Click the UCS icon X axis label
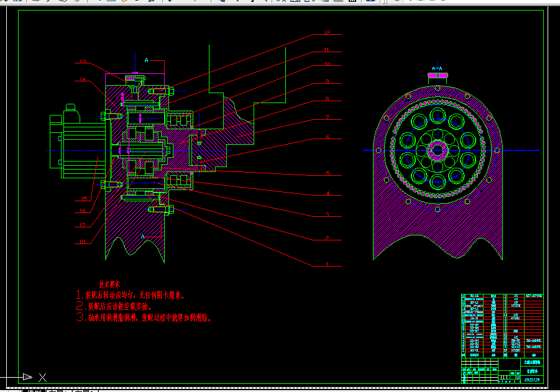560x392 pixels. (42, 377)
